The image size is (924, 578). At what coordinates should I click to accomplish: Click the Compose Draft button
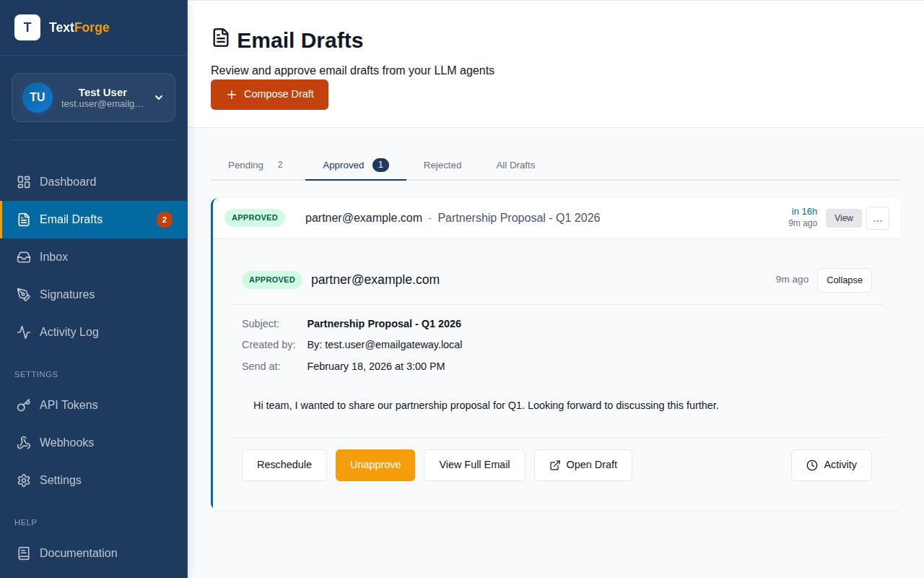click(269, 95)
